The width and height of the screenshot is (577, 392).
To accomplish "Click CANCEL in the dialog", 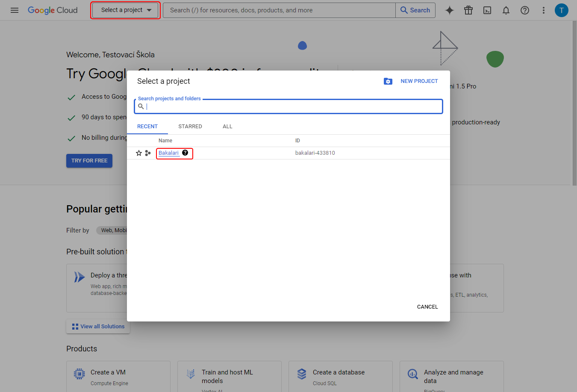I will (x=427, y=307).
